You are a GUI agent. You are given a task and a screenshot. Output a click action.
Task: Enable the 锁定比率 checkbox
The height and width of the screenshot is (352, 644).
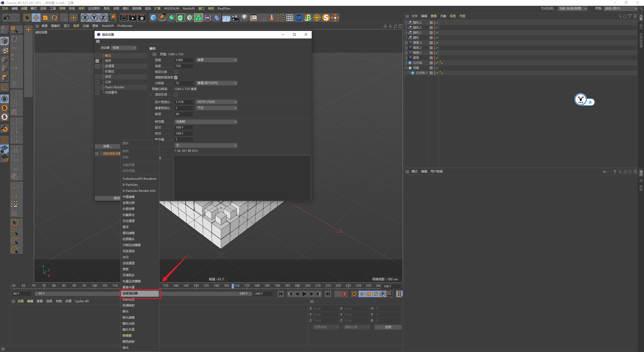coord(176,72)
